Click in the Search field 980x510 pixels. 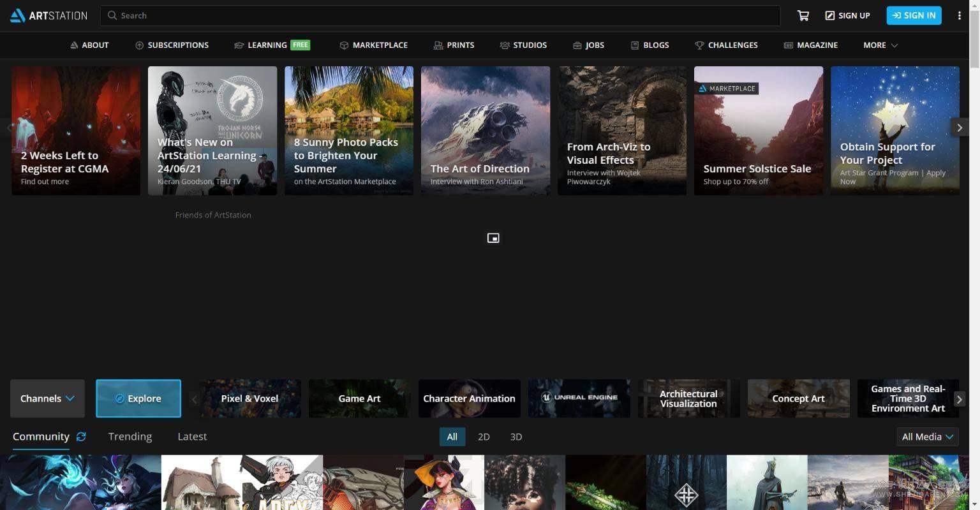pos(440,15)
